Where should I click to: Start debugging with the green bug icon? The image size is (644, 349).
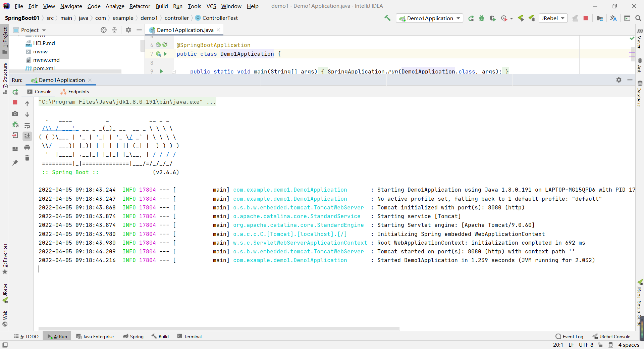pyautogui.click(x=482, y=18)
